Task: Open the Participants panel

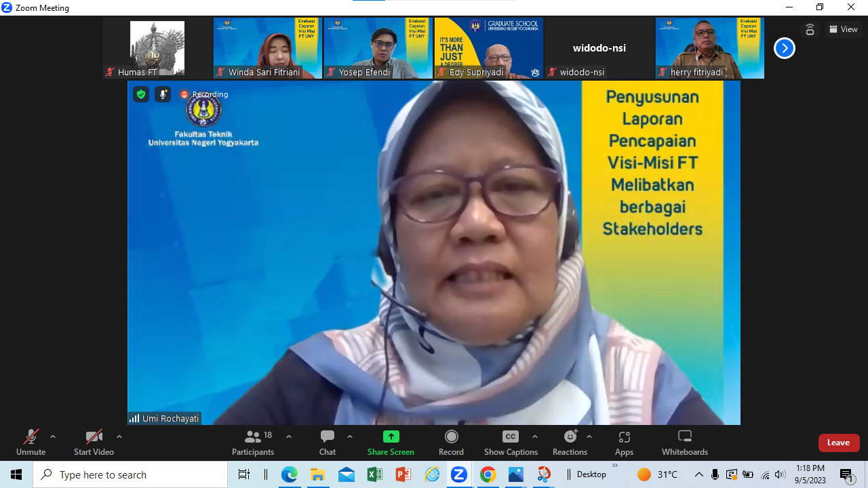Action: coord(253,442)
